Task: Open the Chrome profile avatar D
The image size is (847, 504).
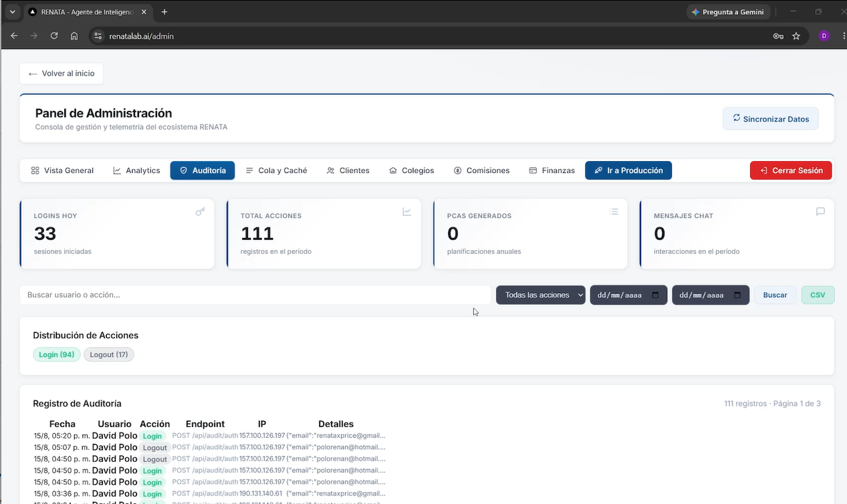Action: (x=824, y=36)
